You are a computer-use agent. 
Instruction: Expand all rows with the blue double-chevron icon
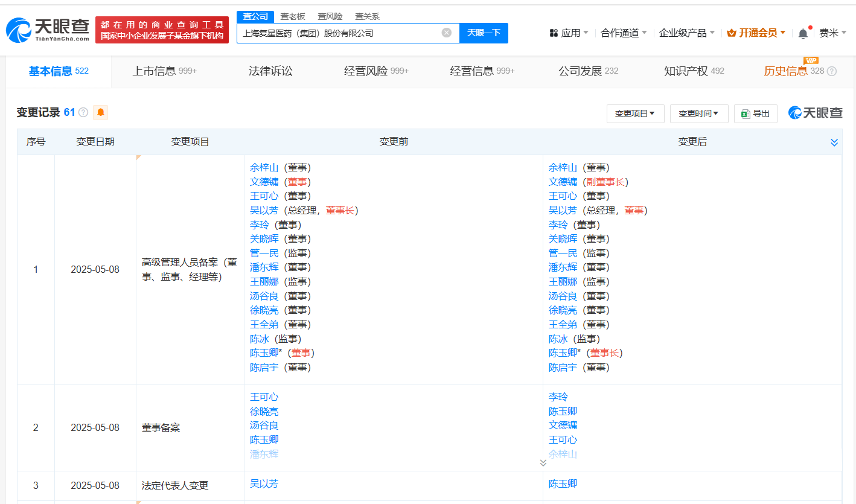point(834,142)
